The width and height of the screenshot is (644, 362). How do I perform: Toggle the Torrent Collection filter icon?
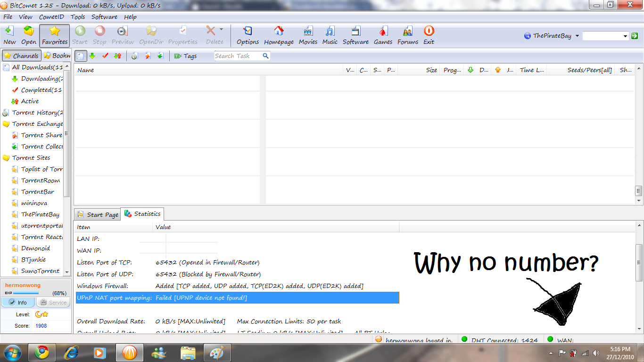160,56
